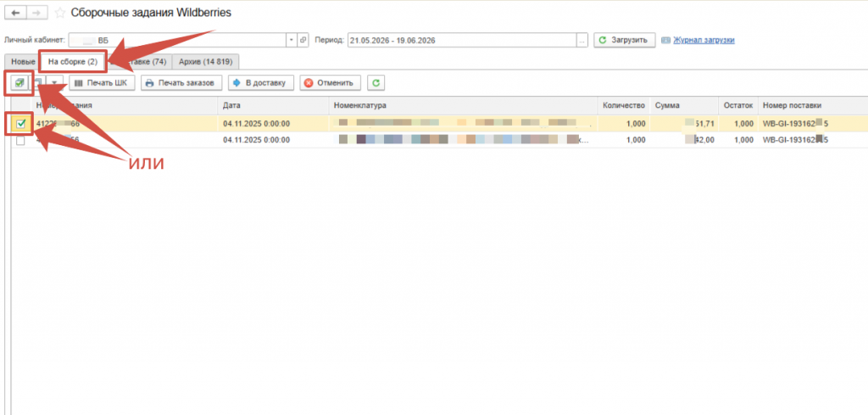Sort by the Сумма column header

684,105
